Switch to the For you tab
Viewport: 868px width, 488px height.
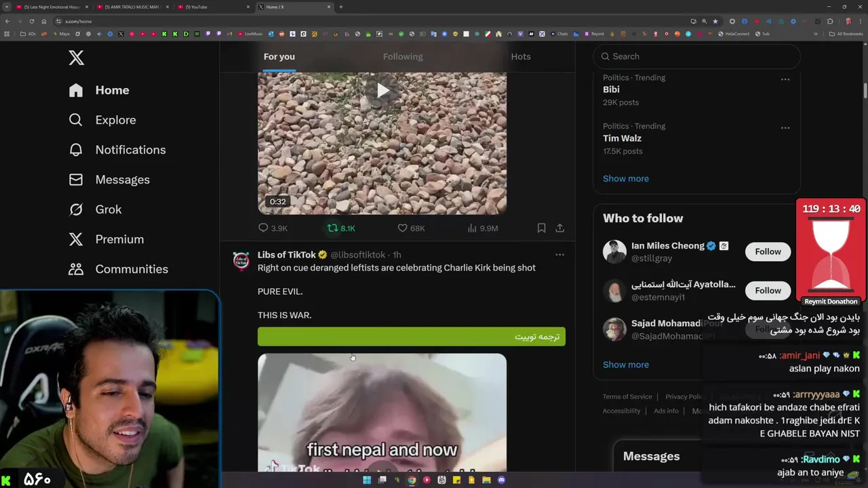(279, 56)
